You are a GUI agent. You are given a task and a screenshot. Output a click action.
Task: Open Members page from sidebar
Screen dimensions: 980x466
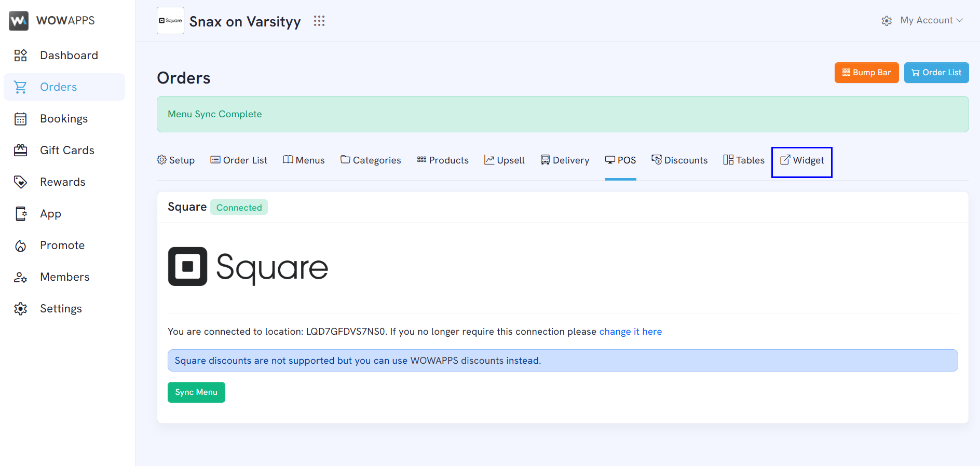click(65, 277)
